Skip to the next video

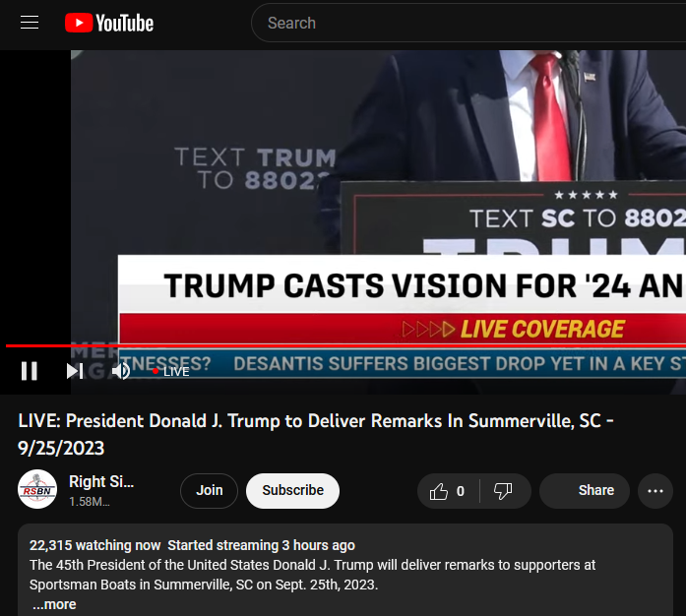pos(75,371)
